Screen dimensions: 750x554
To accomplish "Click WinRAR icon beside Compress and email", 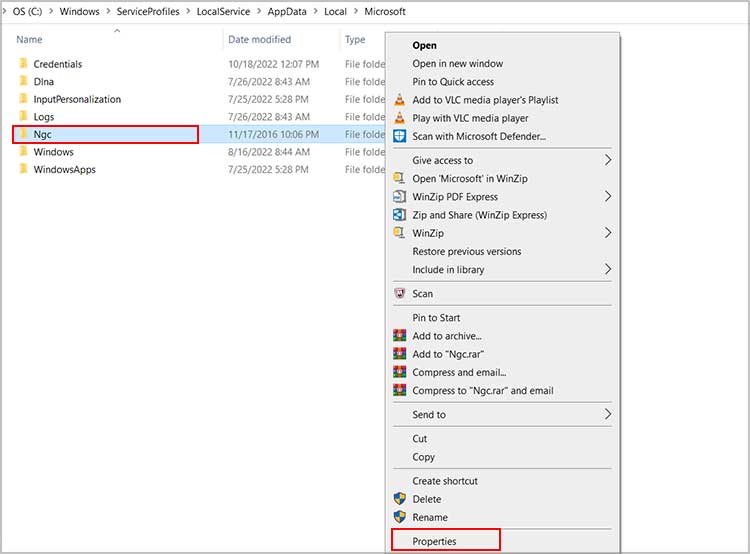I will pos(400,372).
